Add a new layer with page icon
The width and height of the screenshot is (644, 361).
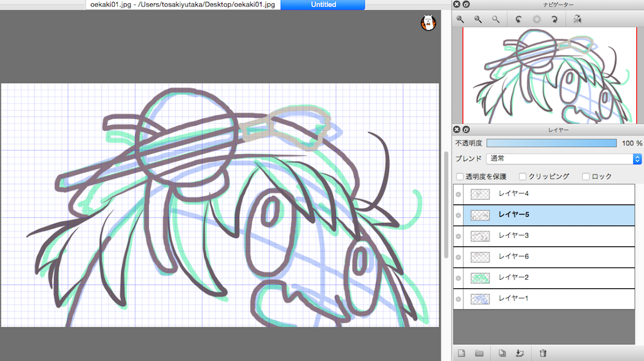tap(462, 353)
